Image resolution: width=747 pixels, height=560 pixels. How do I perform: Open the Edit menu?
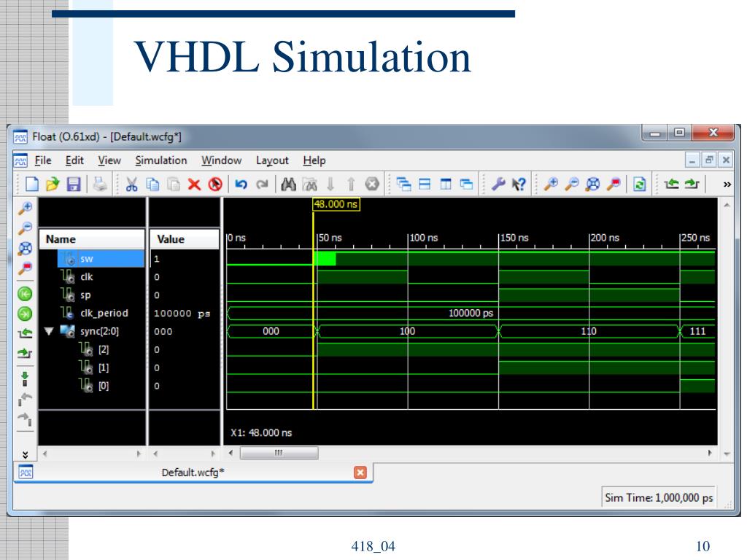74,160
